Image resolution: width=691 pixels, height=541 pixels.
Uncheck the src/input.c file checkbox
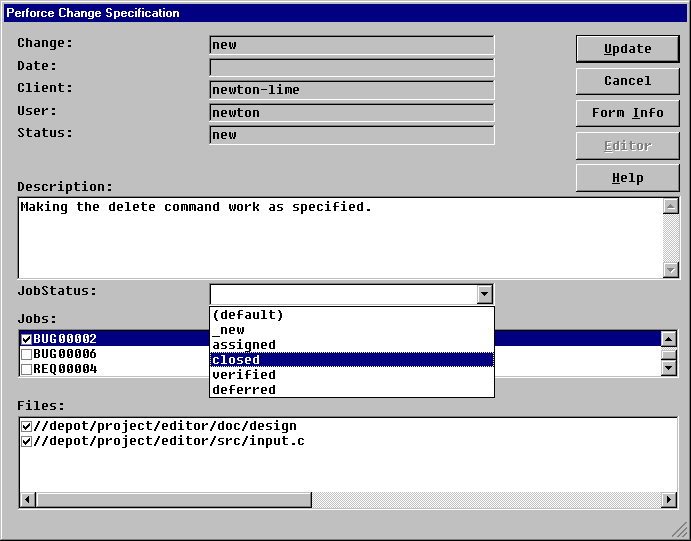coord(27,441)
